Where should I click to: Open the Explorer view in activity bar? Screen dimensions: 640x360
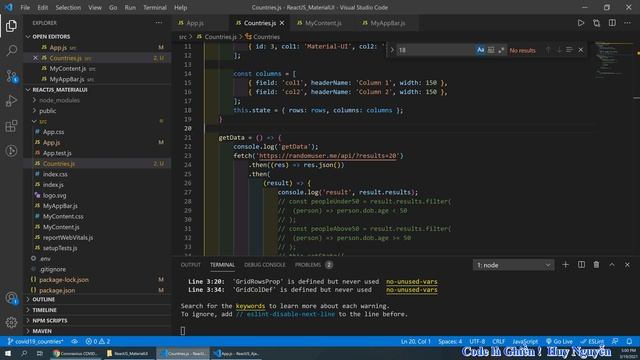pos(11,26)
